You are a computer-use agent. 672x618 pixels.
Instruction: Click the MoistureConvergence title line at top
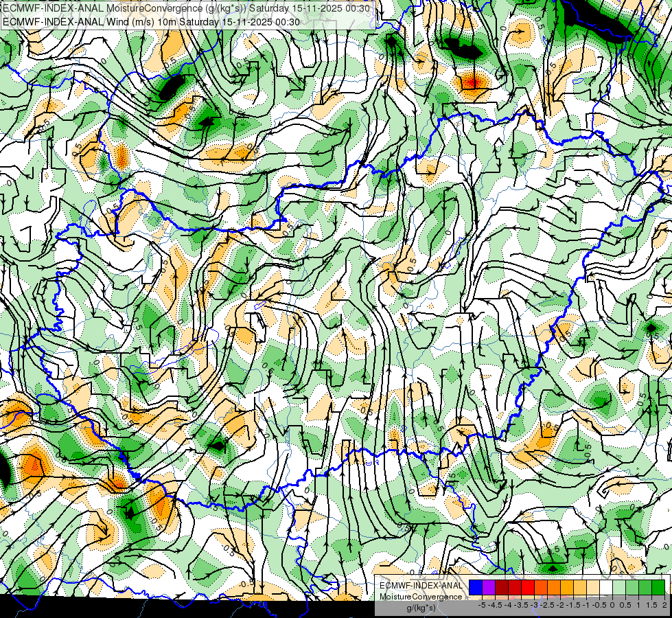186,8
